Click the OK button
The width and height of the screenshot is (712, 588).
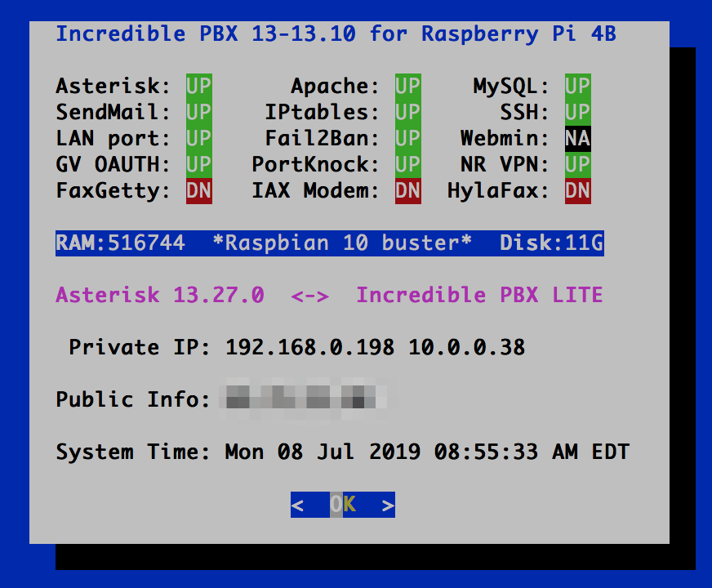(x=343, y=505)
